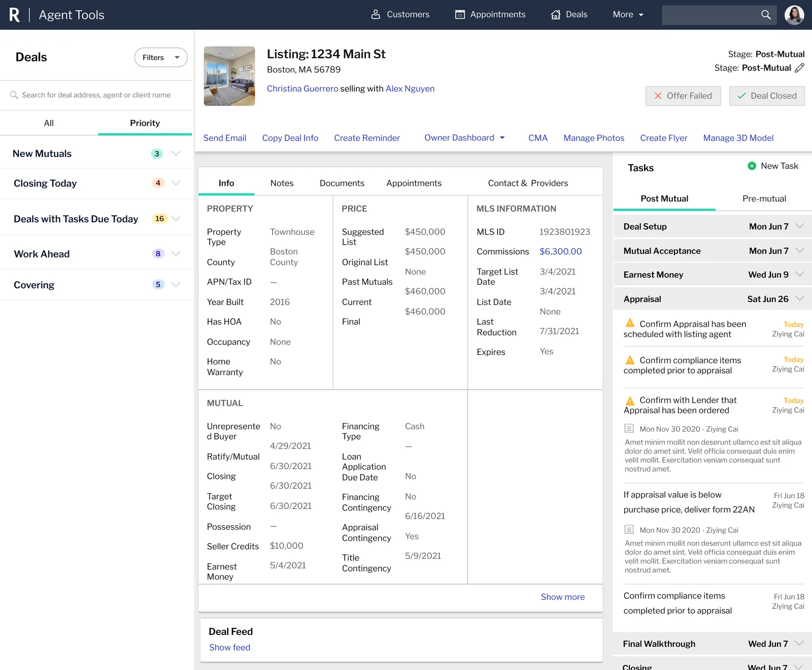Viewport: 812px width, 670px height.
Task: Switch to the All deals tab
Action: [x=49, y=123]
